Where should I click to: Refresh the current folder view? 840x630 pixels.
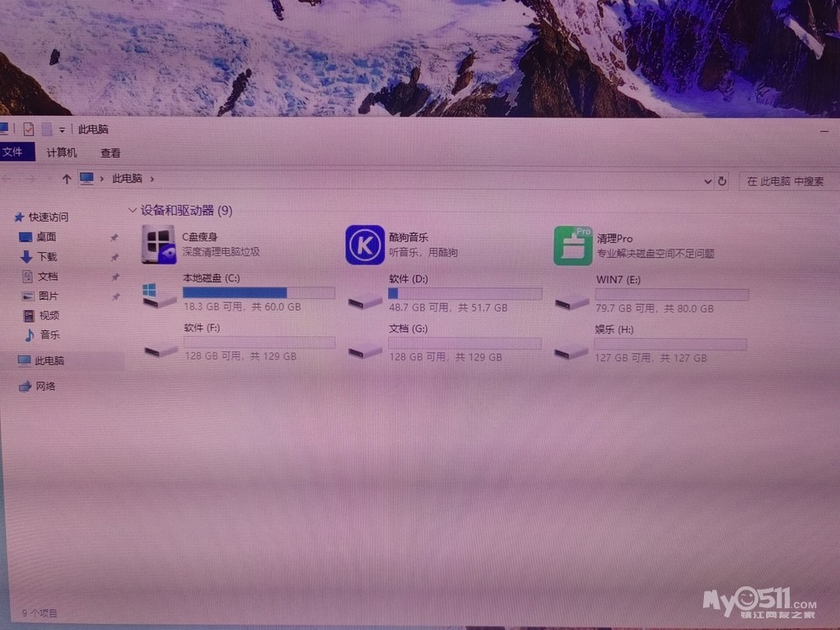tap(722, 181)
